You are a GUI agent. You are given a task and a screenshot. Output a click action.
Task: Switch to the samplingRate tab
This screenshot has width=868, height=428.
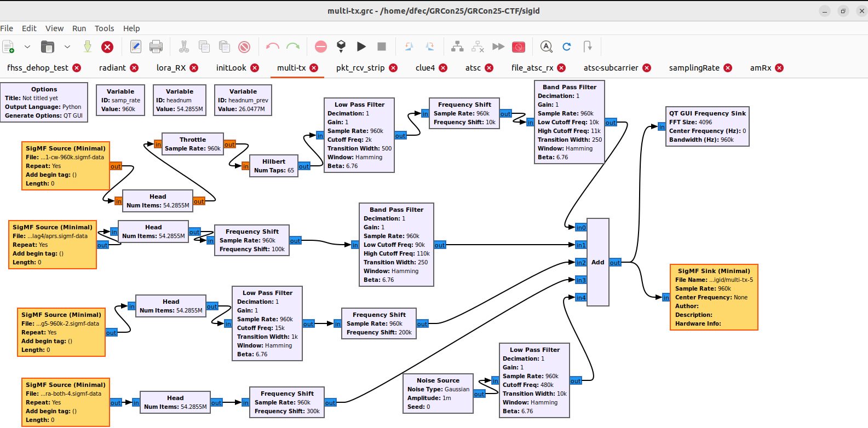coord(694,68)
